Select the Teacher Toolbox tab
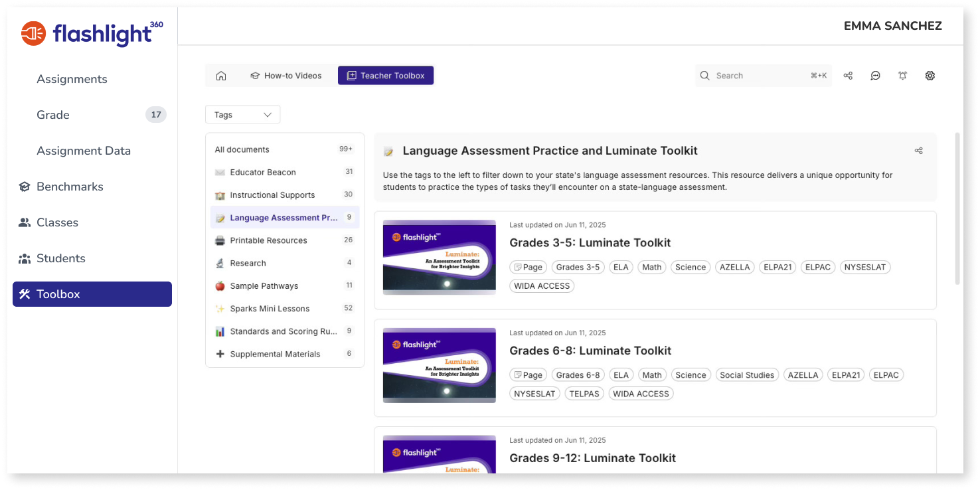Screen dimensions: 980x490 pyautogui.click(x=386, y=76)
